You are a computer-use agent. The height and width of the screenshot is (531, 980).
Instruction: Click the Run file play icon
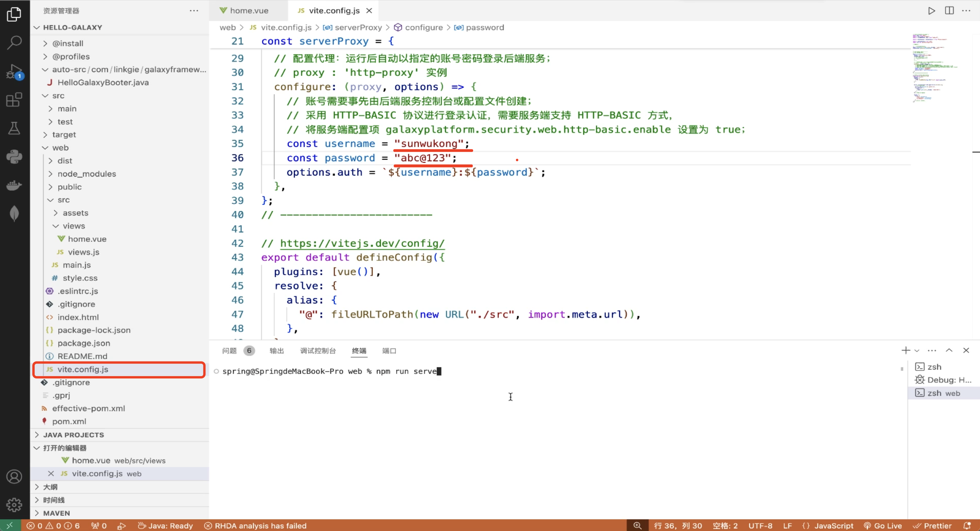(x=931, y=11)
